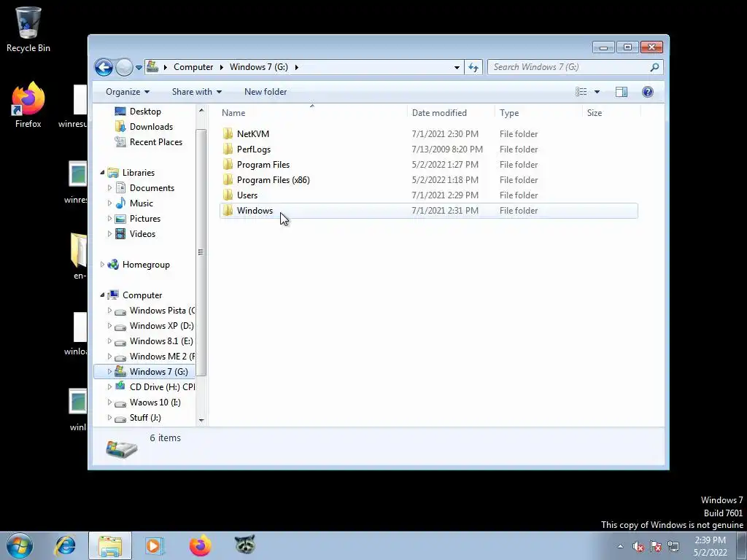Click the Users folder name
The image size is (747, 560).
247,195
